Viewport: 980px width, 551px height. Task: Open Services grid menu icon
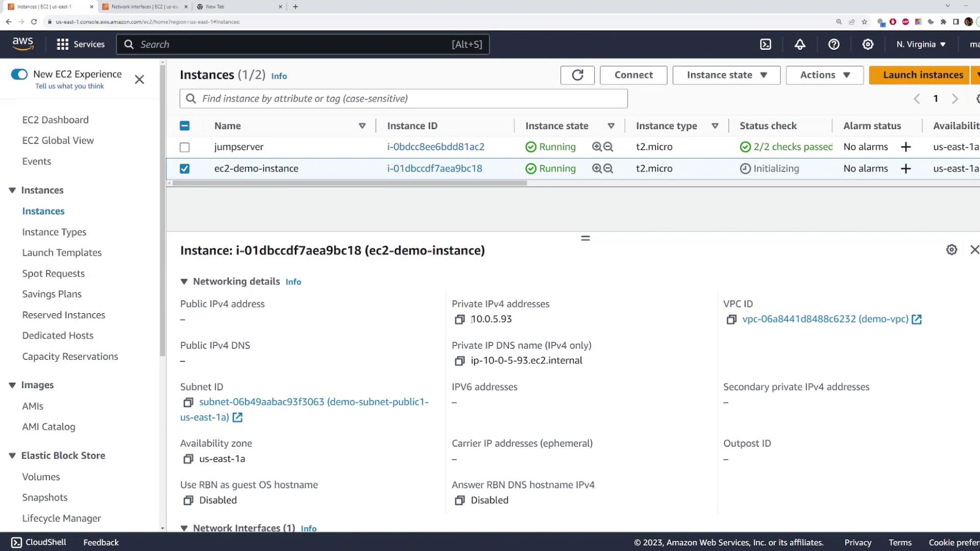(x=62, y=44)
